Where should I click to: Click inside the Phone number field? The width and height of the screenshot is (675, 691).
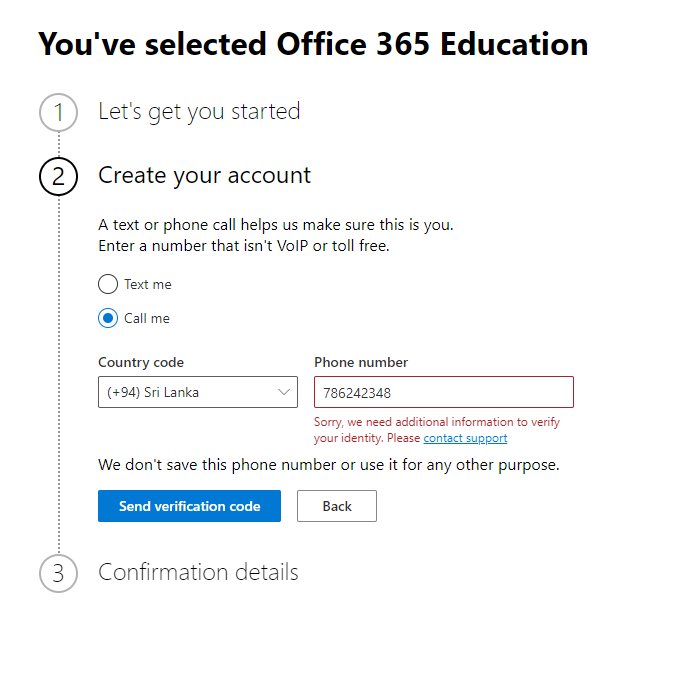coord(444,392)
